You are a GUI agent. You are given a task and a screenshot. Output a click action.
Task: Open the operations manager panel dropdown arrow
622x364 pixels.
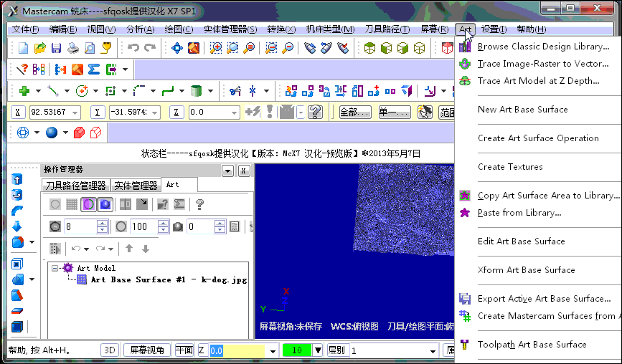227,171
